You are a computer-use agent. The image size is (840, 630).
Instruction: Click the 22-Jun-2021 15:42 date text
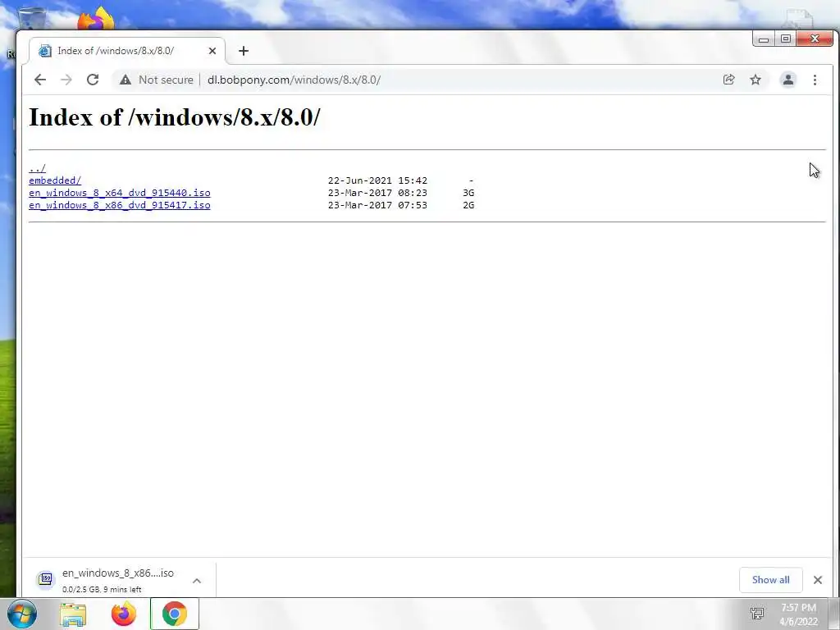pos(377,180)
